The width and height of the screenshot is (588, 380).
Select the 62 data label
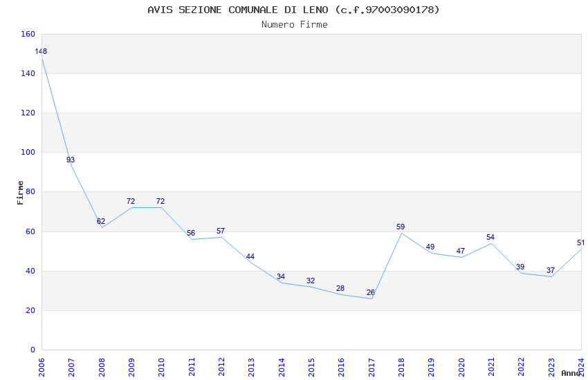pyautogui.click(x=101, y=221)
